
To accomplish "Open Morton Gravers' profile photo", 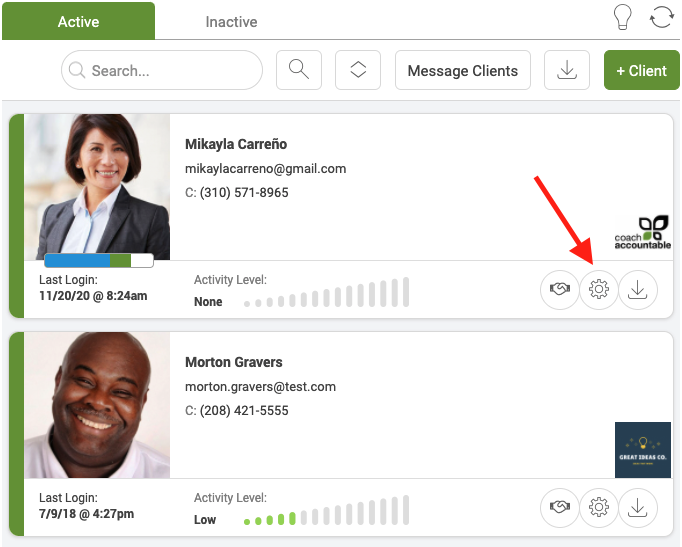I will point(97,405).
